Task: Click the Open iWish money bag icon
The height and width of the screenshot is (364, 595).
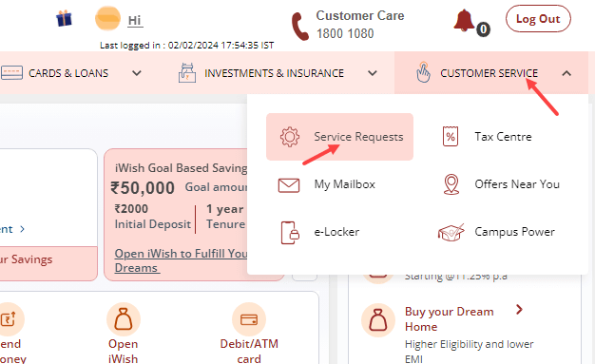Action: [x=124, y=319]
